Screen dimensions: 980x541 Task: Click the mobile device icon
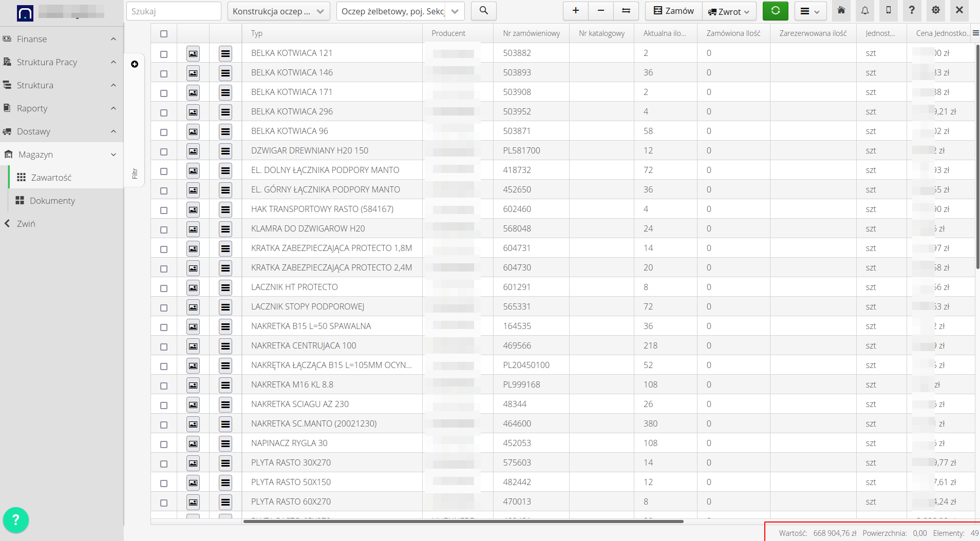889,11
